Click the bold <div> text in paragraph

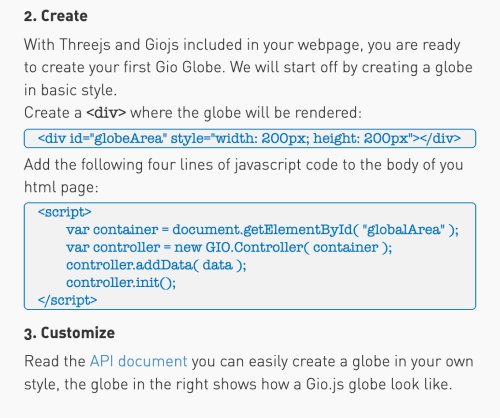106,113
